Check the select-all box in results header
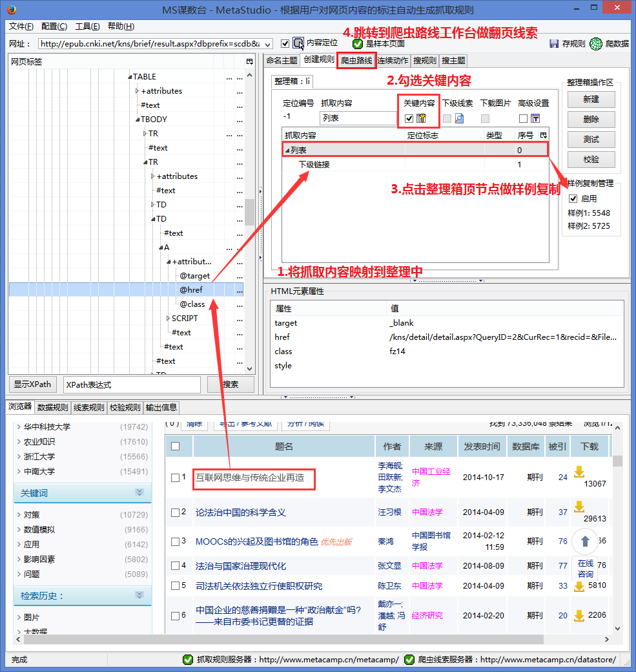This screenshot has width=636, height=672. click(x=175, y=446)
